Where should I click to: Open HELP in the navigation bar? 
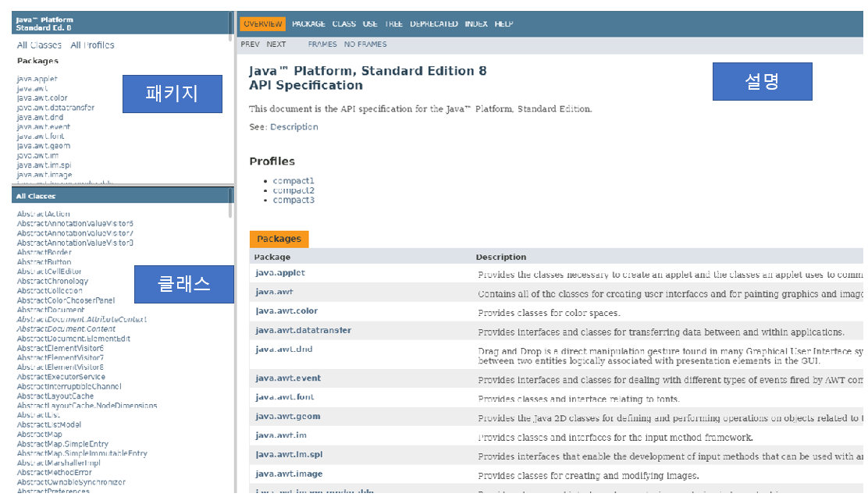click(x=503, y=23)
